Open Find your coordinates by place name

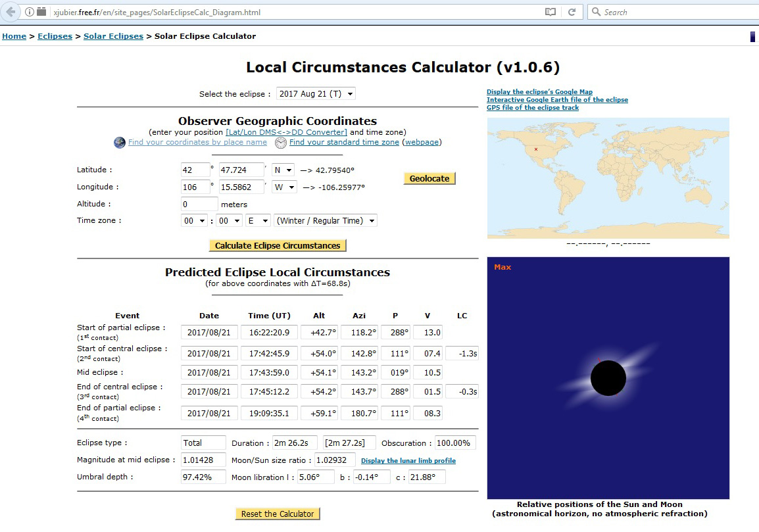(197, 142)
